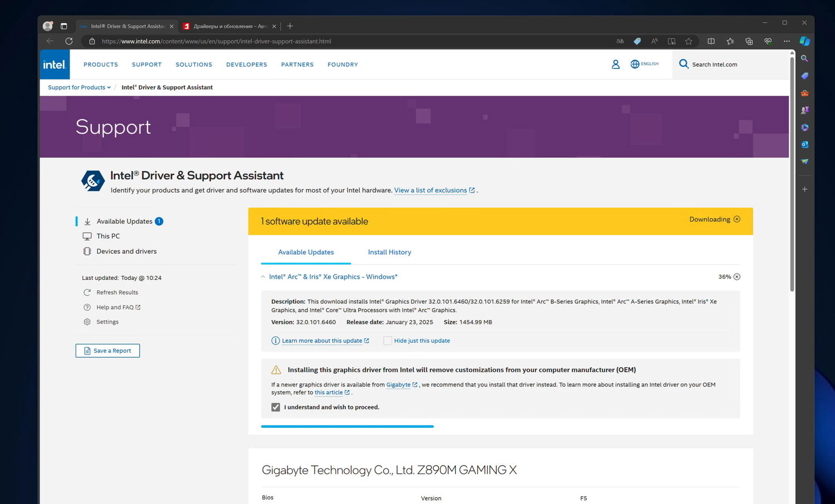Open View a list of exclusions link
Screen dimensions: 835x504
pos(434,190)
